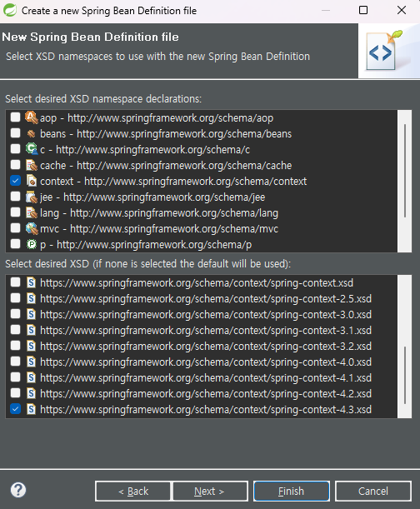Click the beans namespace icon

[32, 133]
